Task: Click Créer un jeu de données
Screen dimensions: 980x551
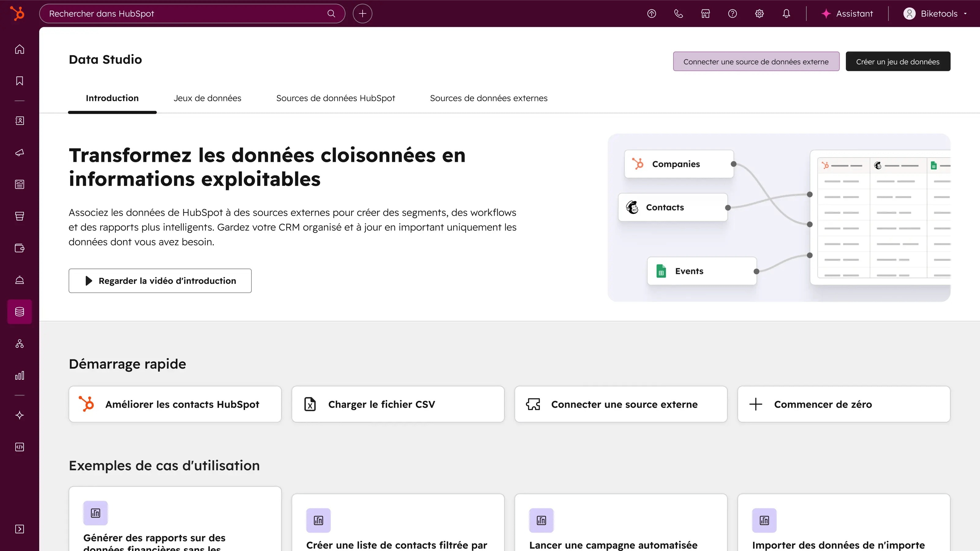Action: pyautogui.click(x=898, y=61)
